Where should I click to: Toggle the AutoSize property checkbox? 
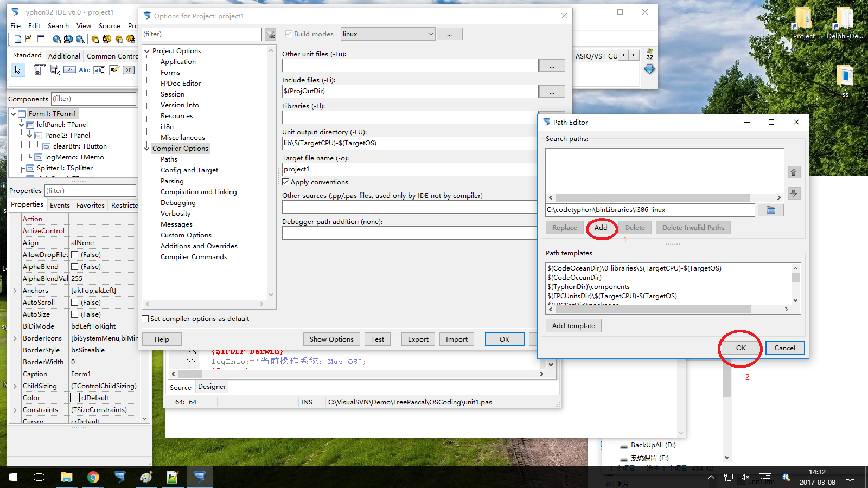tap(75, 314)
